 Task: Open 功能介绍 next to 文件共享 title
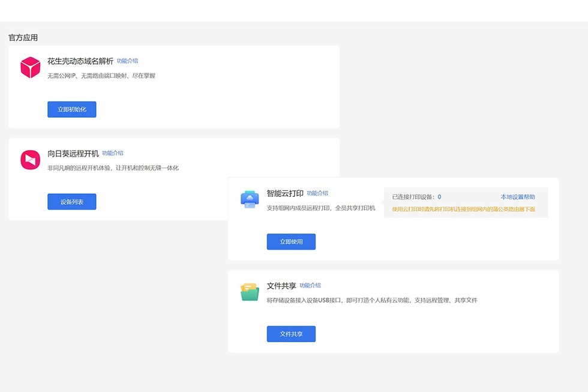coord(310,286)
